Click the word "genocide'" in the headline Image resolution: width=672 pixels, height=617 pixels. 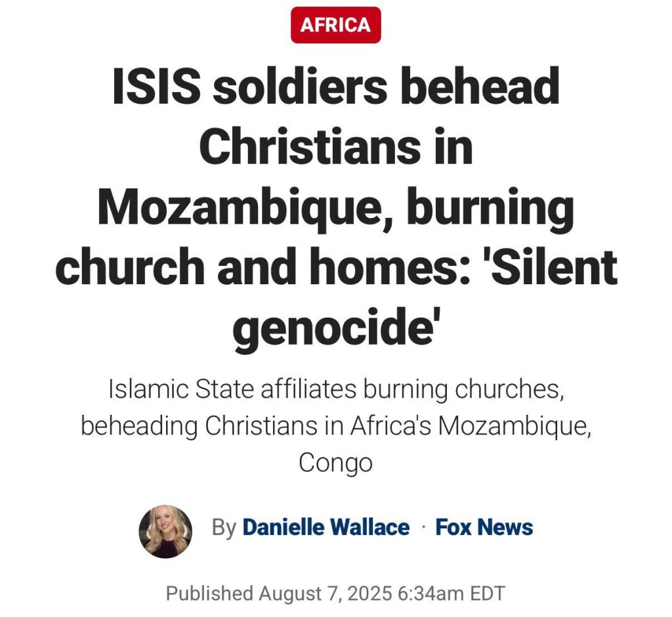pos(335,328)
